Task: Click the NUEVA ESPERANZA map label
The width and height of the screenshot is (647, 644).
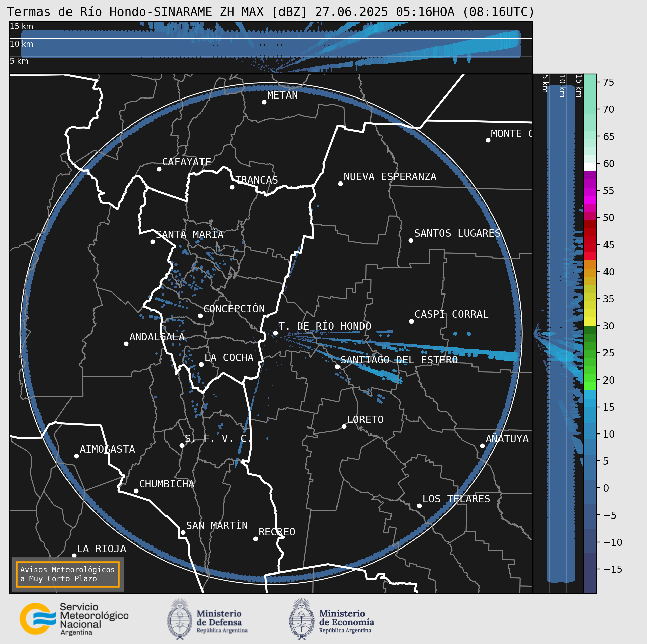Action: point(390,177)
